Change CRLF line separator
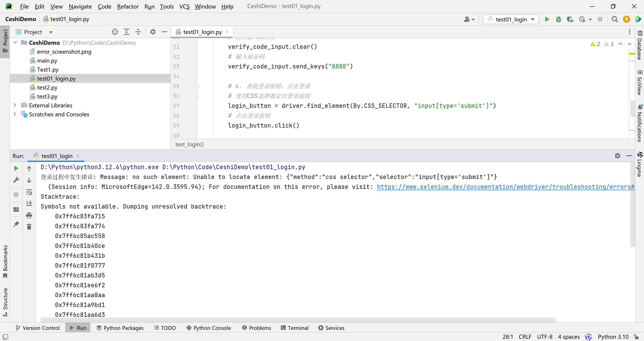The image size is (644, 341). [525, 337]
